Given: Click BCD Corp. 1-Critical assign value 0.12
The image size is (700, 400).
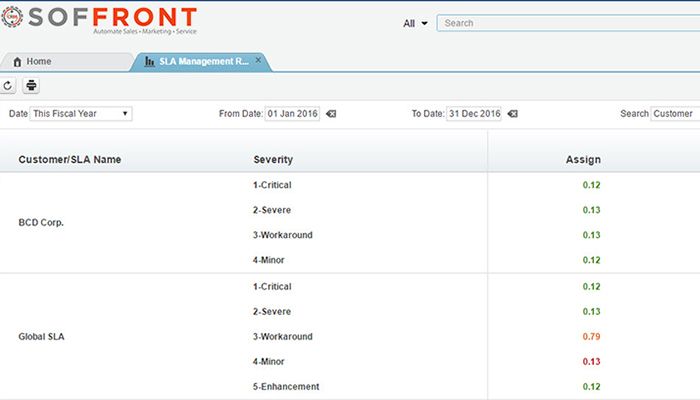Looking at the screenshot, I should click(x=592, y=185).
